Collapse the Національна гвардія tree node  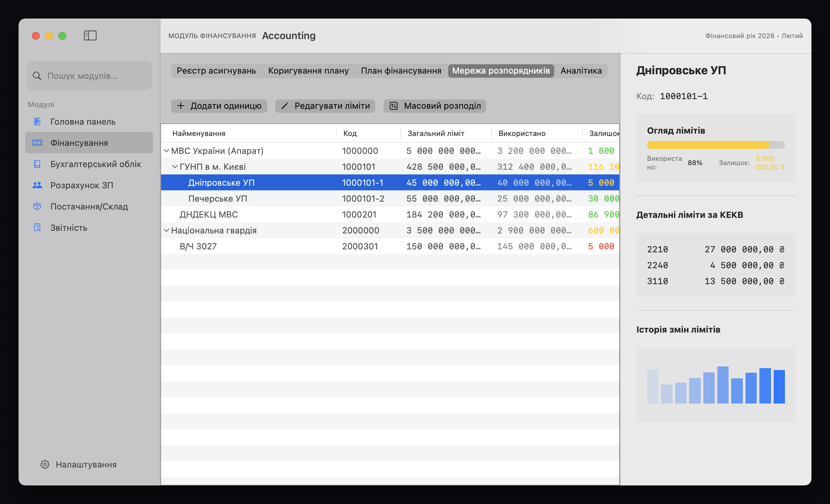(x=166, y=230)
